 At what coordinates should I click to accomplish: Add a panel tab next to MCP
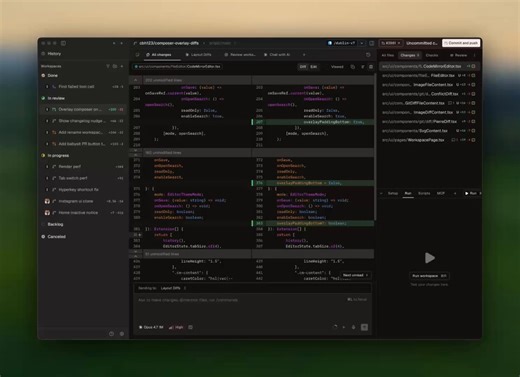coord(455,193)
